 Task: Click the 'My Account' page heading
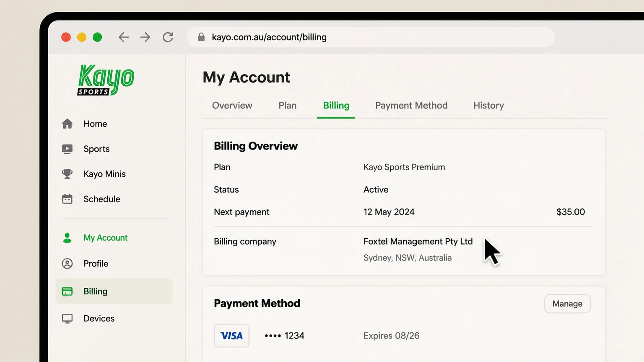pyautogui.click(x=247, y=78)
